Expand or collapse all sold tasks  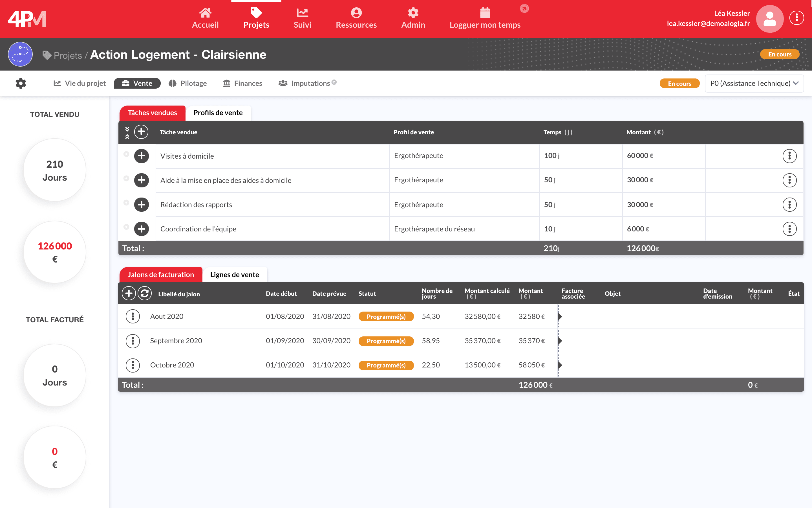pos(127,132)
